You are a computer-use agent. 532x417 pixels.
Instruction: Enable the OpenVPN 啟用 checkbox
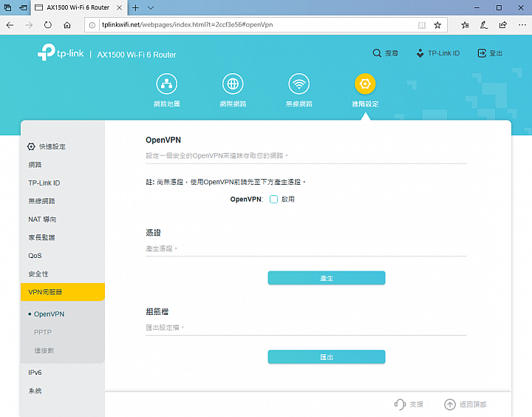coord(273,200)
